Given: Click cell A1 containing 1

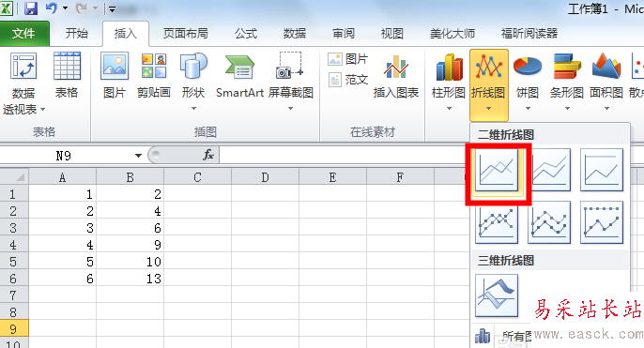Looking at the screenshot, I should [x=62, y=193].
